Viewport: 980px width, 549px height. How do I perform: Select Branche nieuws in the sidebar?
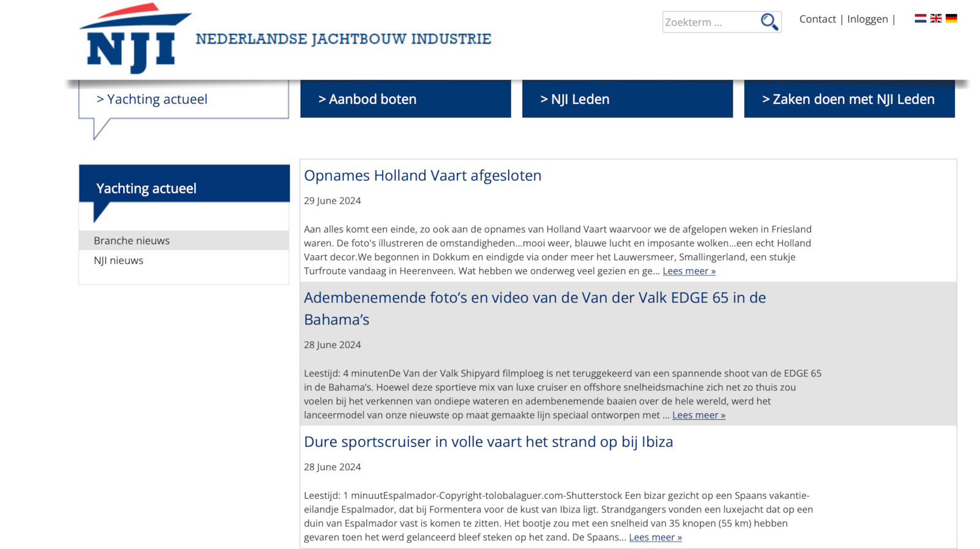pyautogui.click(x=132, y=241)
